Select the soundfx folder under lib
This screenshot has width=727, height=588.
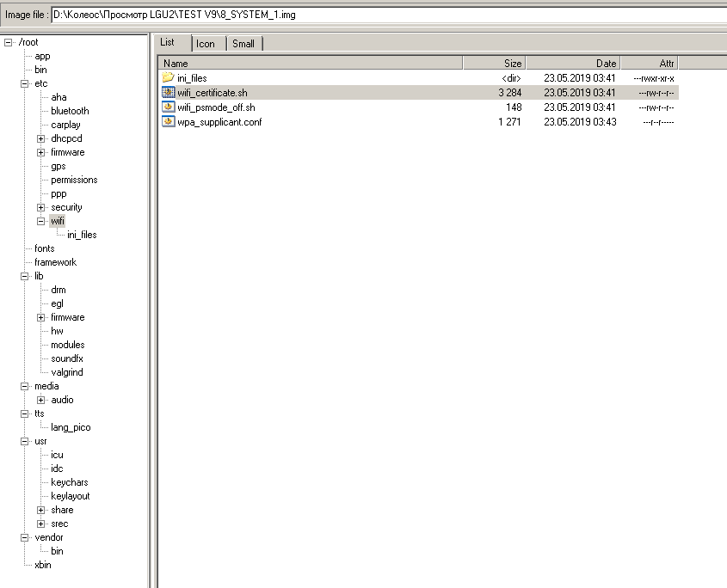click(x=67, y=358)
